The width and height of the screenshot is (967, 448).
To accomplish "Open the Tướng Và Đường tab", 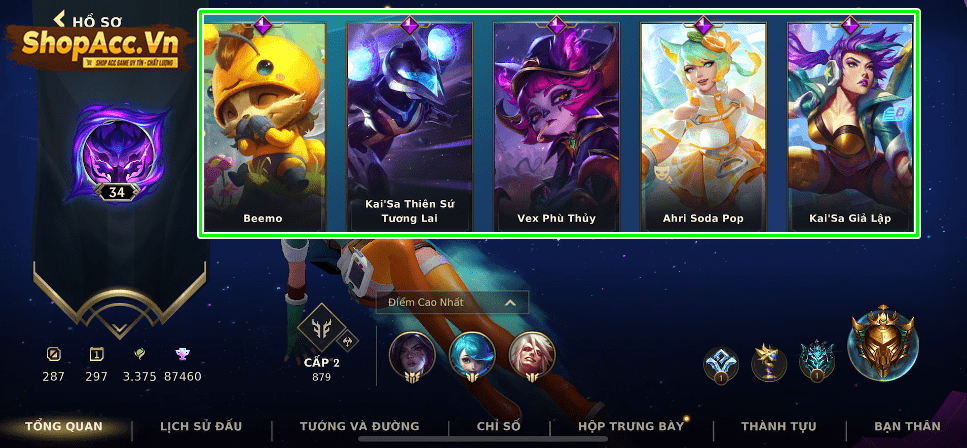I will coord(360,426).
